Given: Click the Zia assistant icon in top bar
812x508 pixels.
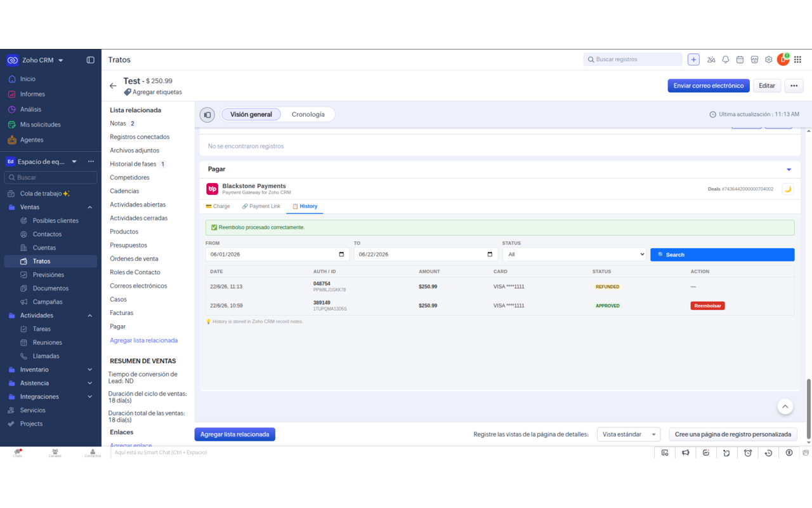Looking at the screenshot, I should click(711, 60).
